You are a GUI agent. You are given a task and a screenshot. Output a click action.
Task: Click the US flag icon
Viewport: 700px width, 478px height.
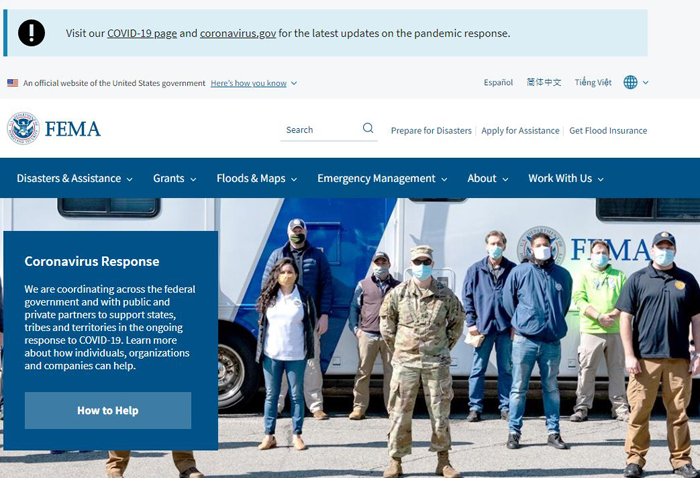tap(12, 83)
